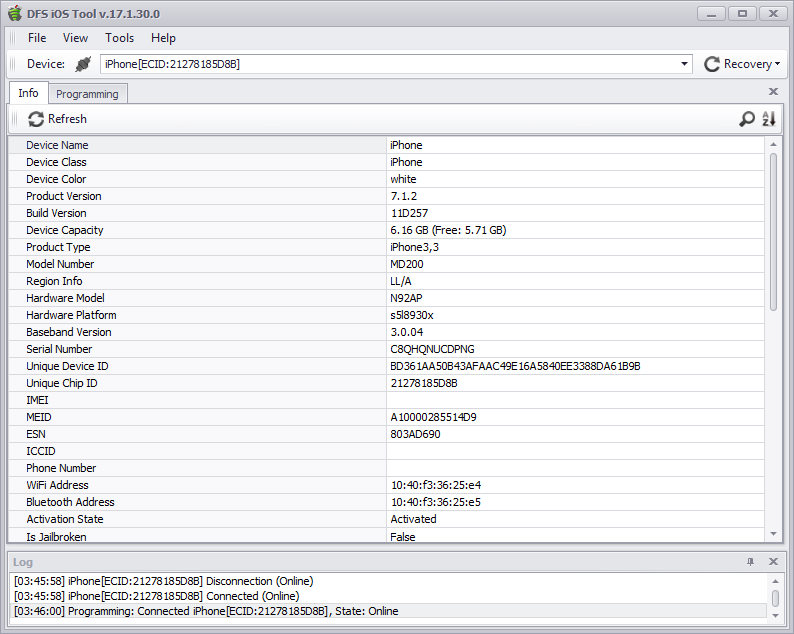Select the Device Color value white
The image size is (794, 634).
403,179
